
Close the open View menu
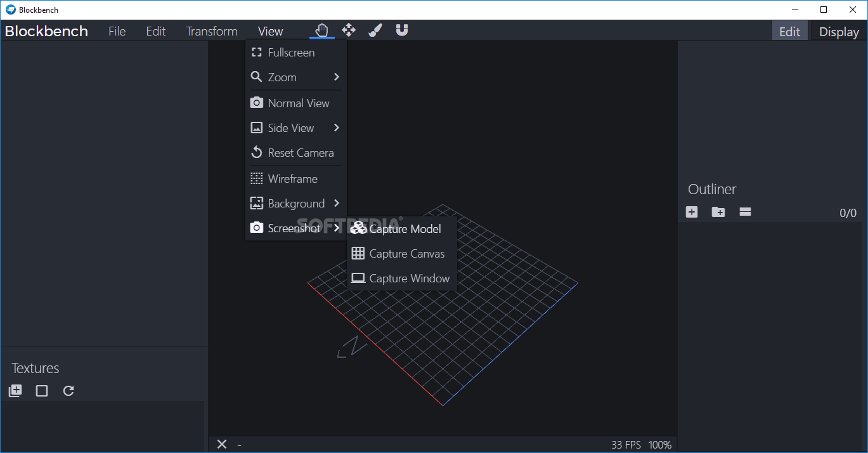click(271, 31)
